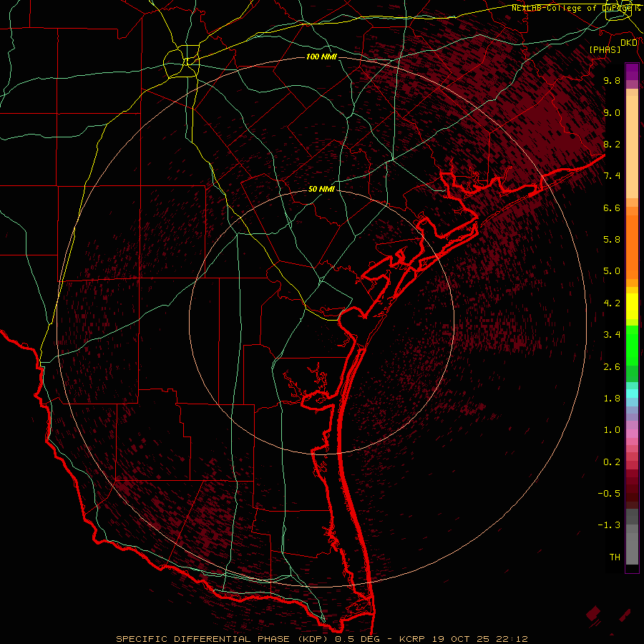Click the 3.4 value on color scale

click(x=612, y=335)
